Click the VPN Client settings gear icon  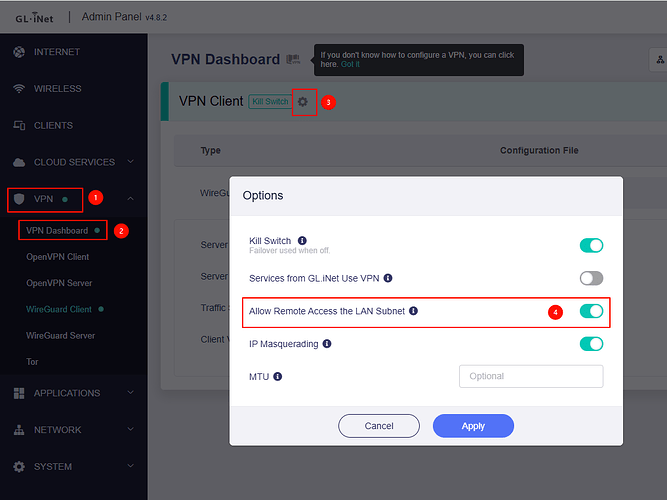(303, 102)
